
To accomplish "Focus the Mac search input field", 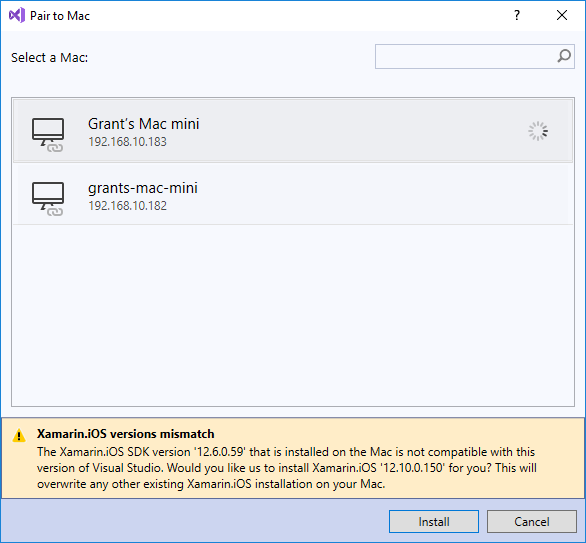I will 466,56.
